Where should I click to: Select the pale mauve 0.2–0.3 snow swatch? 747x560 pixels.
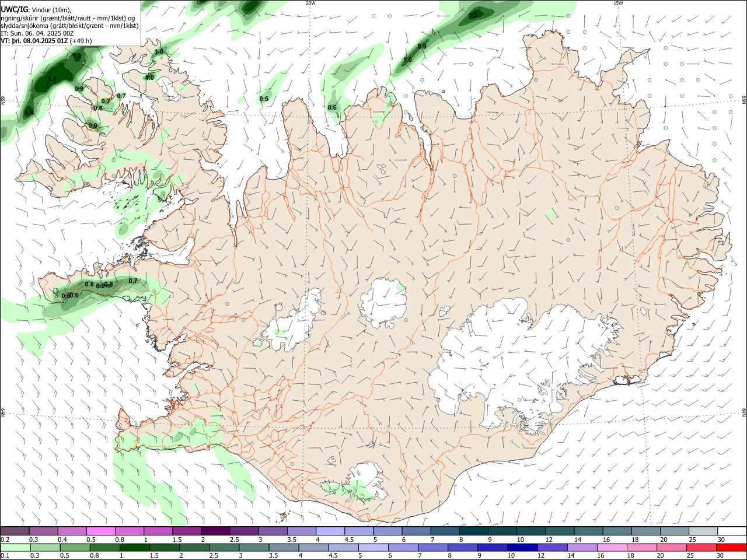(15, 531)
